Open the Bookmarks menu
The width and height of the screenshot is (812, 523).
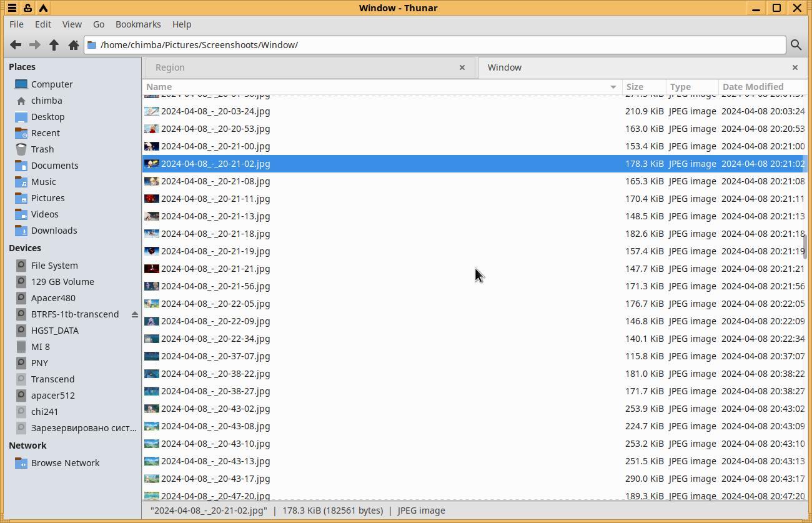pyautogui.click(x=138, y=24)
